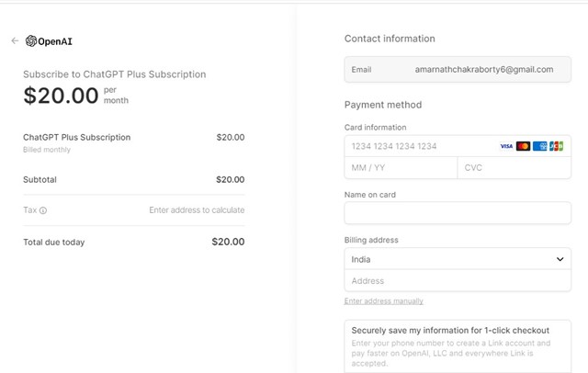Click the MM / YY expiry field
588x373 pixels.
pyautogui.click(x=401, y=167)
